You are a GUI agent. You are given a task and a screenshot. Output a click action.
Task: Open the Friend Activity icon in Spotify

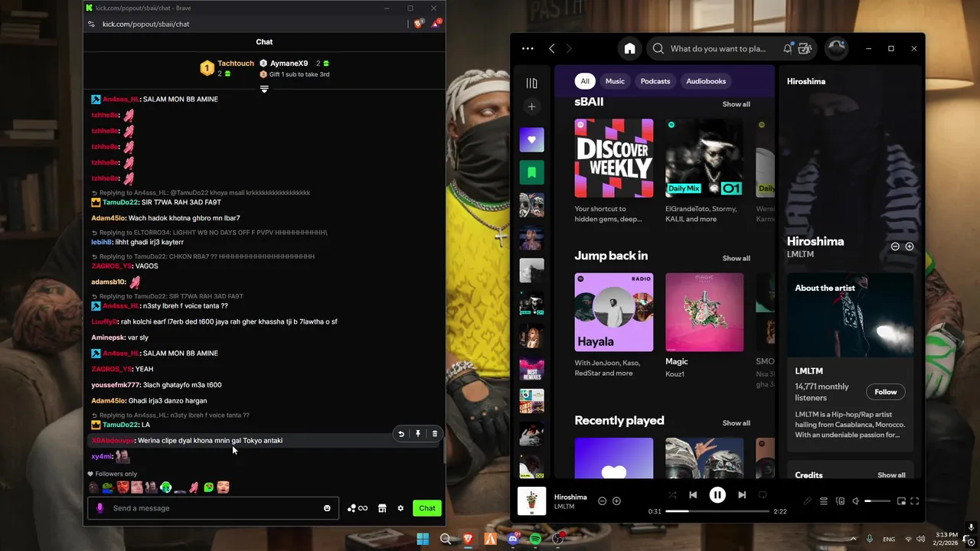pos(805,48)
